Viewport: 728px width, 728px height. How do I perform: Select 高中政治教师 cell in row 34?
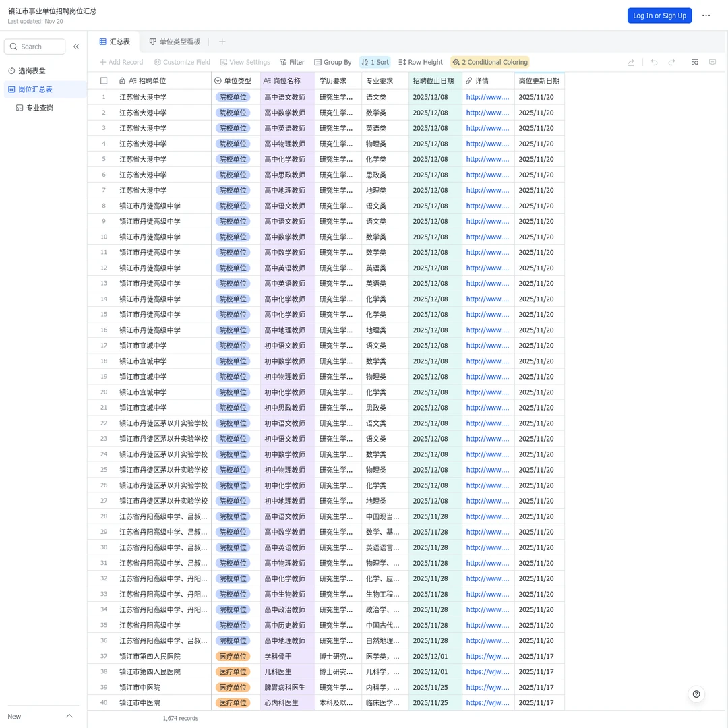(288, 609)
